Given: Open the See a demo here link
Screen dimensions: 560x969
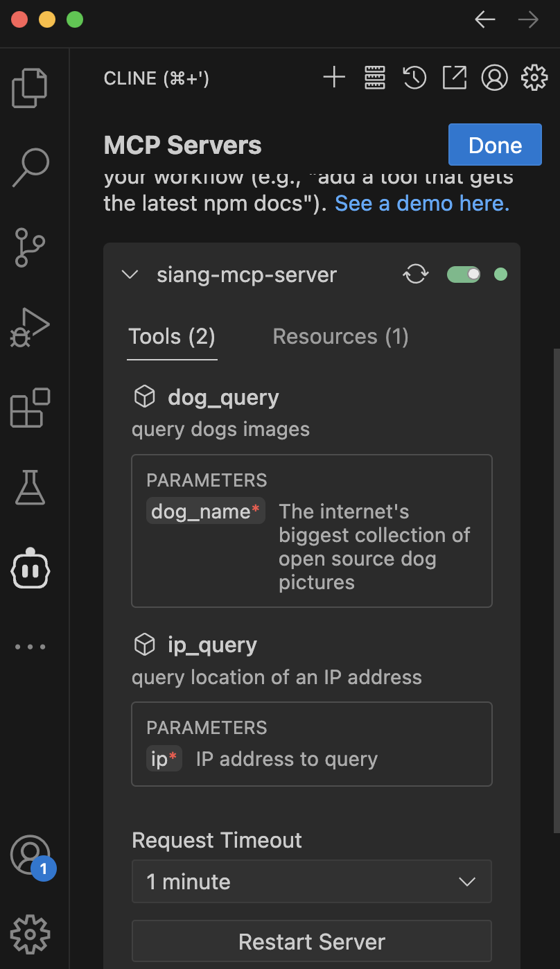Looking at the screenshot, I should [x=422, y=203].
